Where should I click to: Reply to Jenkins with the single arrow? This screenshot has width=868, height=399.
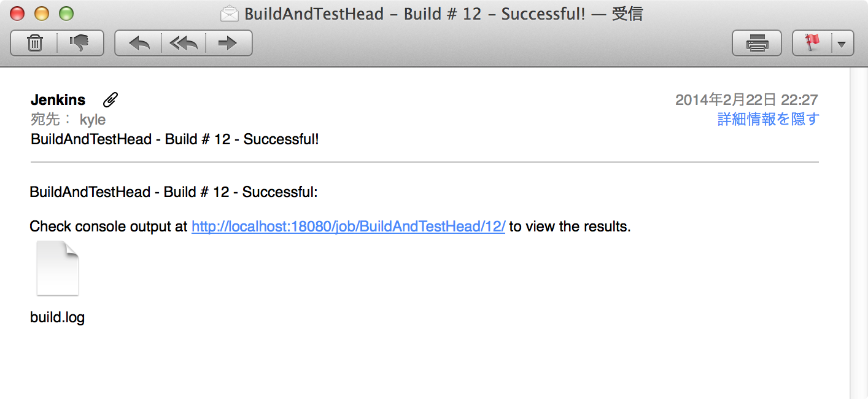(x=139, y=43)
